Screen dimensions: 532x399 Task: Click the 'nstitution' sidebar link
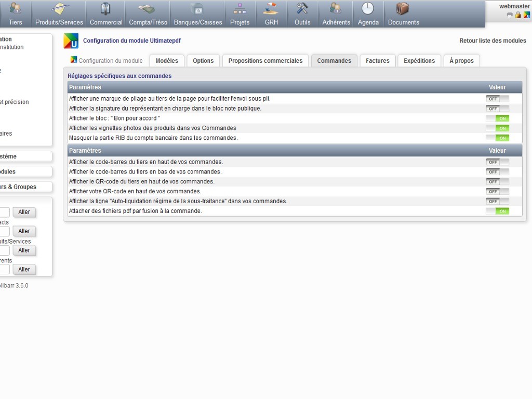click(x=12, y=47)
